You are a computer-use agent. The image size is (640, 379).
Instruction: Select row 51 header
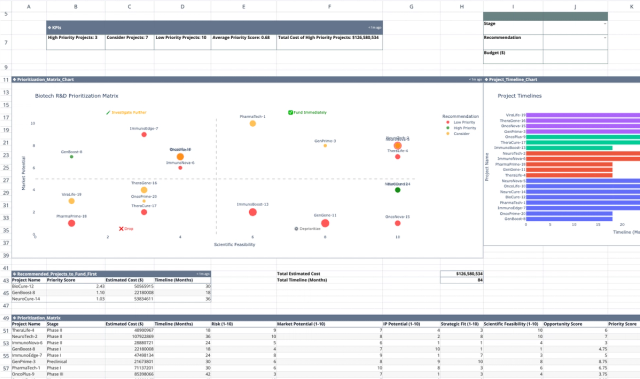6,331
